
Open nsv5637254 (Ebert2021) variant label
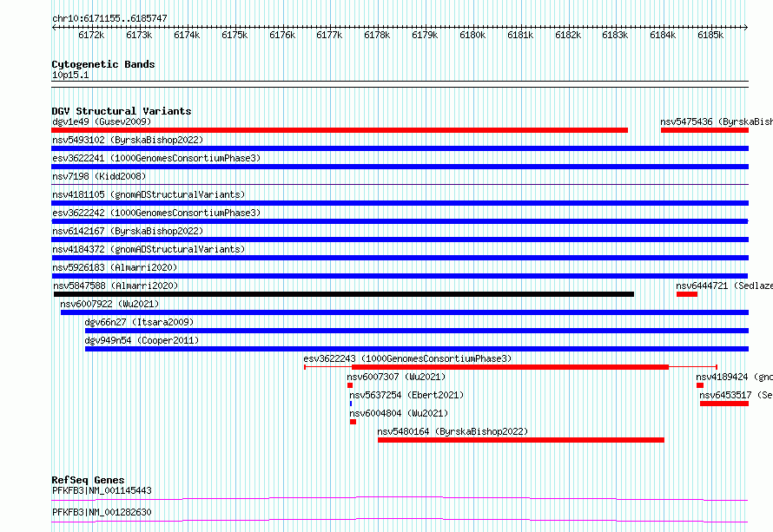coord(406,395)
